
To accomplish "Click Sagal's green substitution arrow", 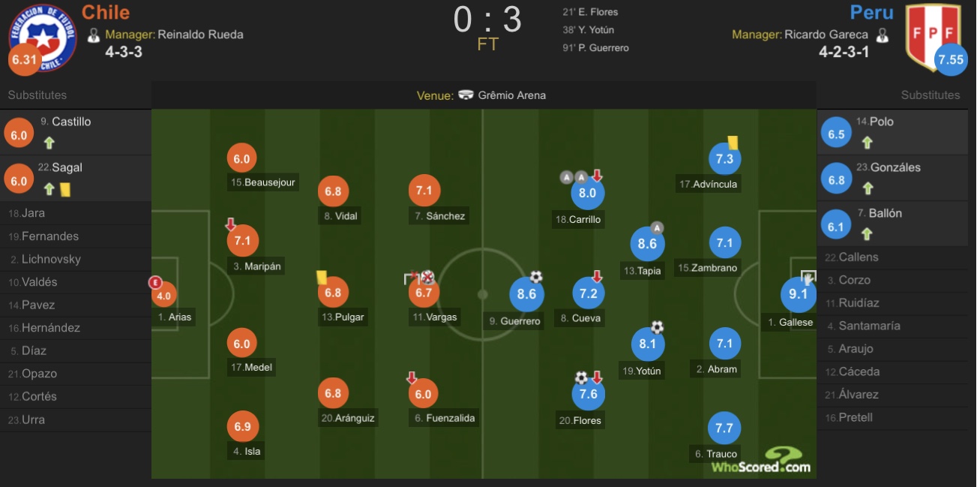I will click(49, 189).
